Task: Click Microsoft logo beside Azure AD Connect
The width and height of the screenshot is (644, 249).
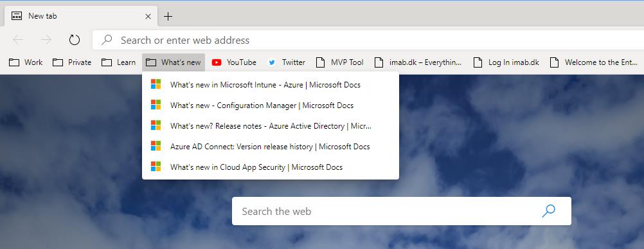Action: tap(156, 146)
